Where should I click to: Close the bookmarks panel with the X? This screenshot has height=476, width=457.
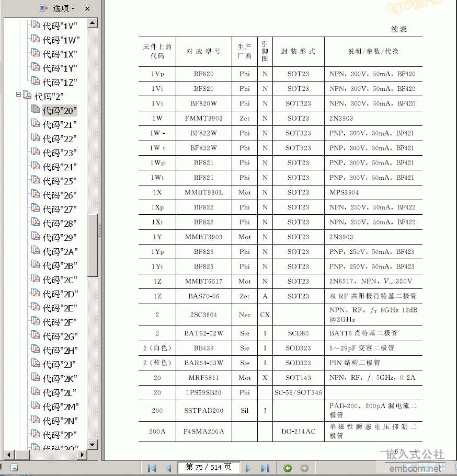pyautogui.click(x=87, y=8)
